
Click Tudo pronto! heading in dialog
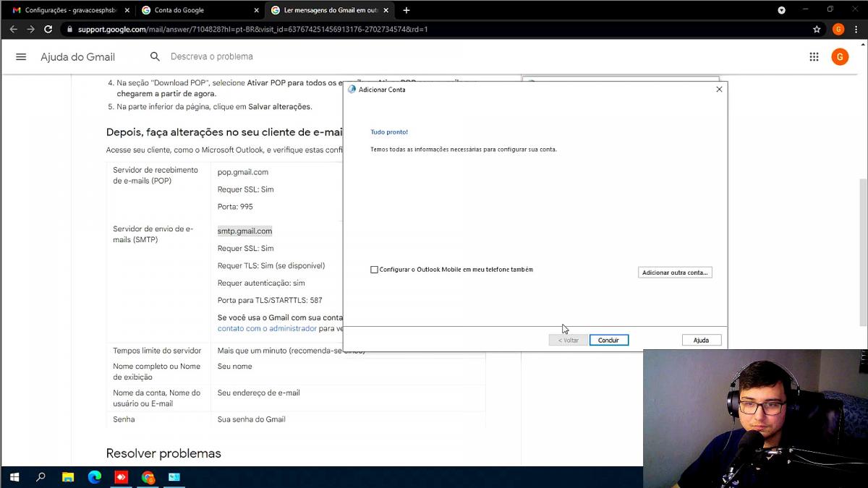(389, 132)
